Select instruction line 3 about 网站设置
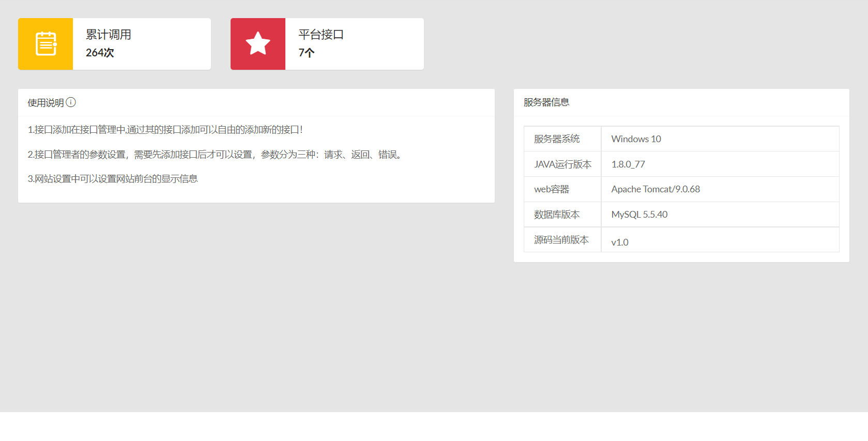Image resolution: width=868 pixels, height=441 pixels. (x=113, y=179)
